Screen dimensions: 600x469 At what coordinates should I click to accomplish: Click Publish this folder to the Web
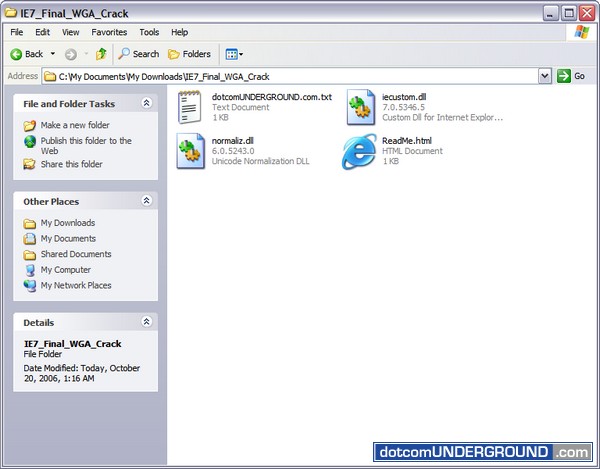[86, 146]
